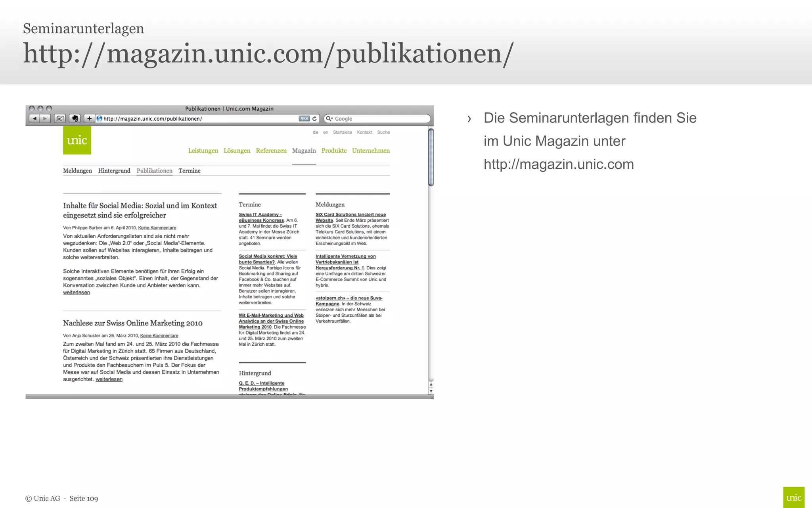Select the Publikationen sub-tab

155,171
